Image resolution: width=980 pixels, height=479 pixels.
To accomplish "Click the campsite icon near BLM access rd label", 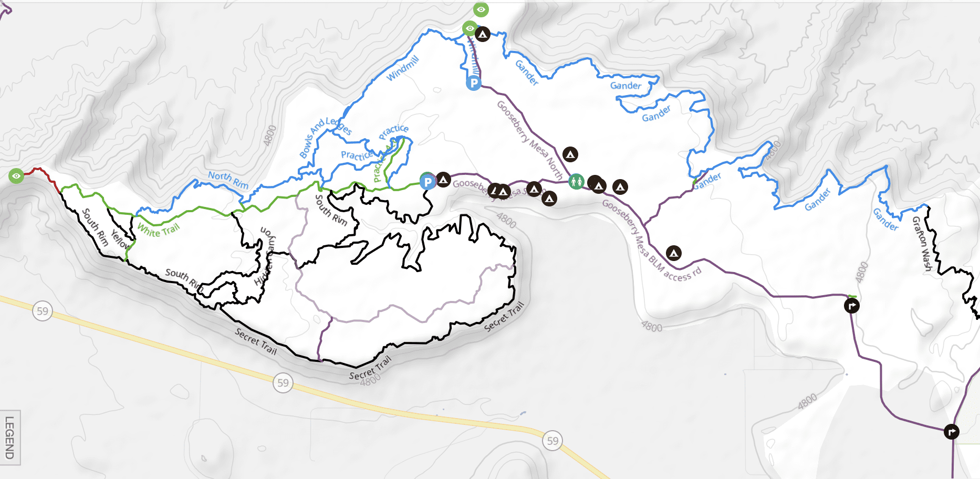I will [x=674, y=253].
